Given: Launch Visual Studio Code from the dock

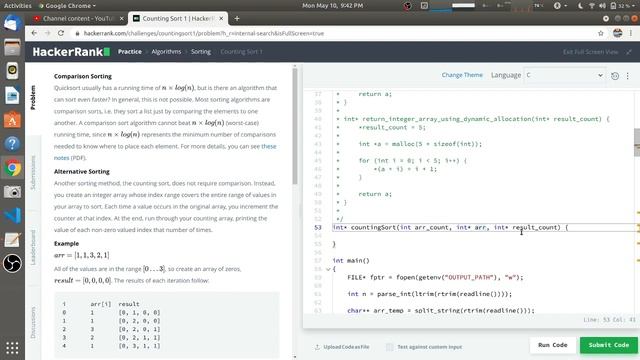Looking at the screenshot, I should [12, 216].
